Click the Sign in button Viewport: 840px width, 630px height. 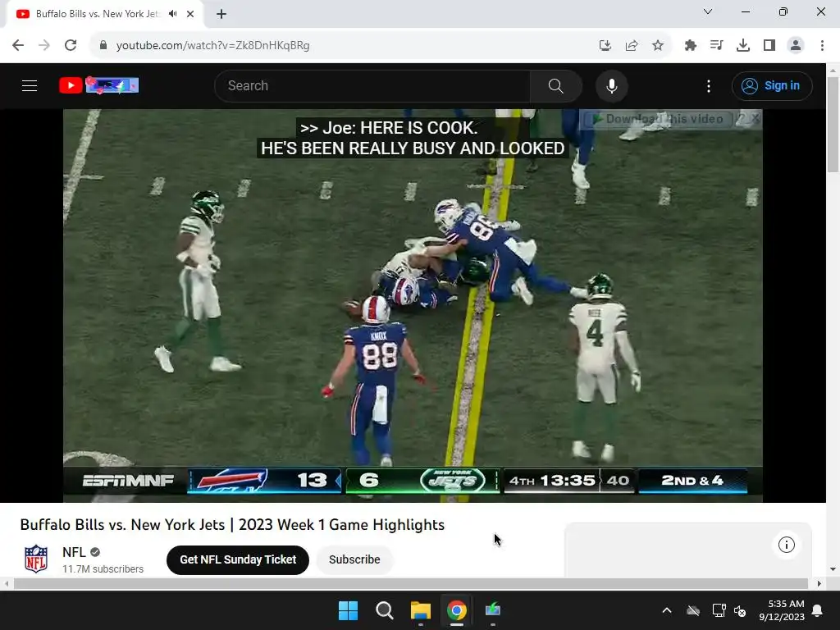click(x=771, y=85)
